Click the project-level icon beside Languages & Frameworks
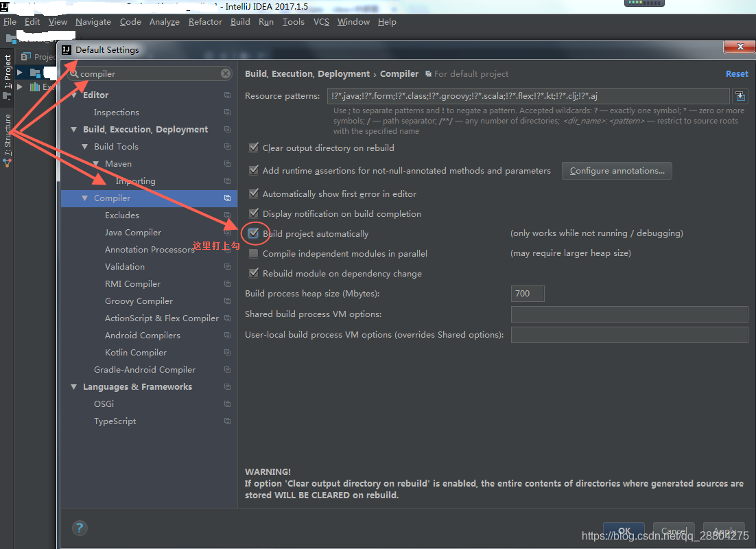The width and height of the screenshot is (756, 549). tap(227, 387)
